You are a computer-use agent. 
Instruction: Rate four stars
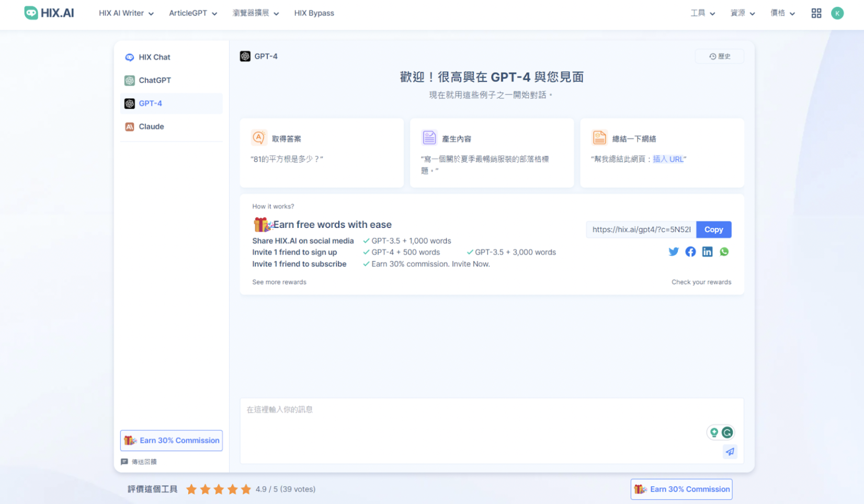(x=232, y=489)
